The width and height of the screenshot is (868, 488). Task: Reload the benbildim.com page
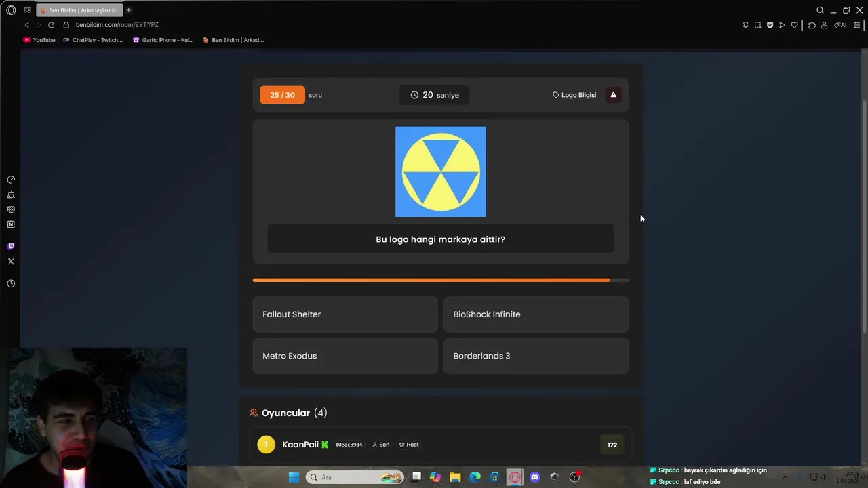(51, 25)
